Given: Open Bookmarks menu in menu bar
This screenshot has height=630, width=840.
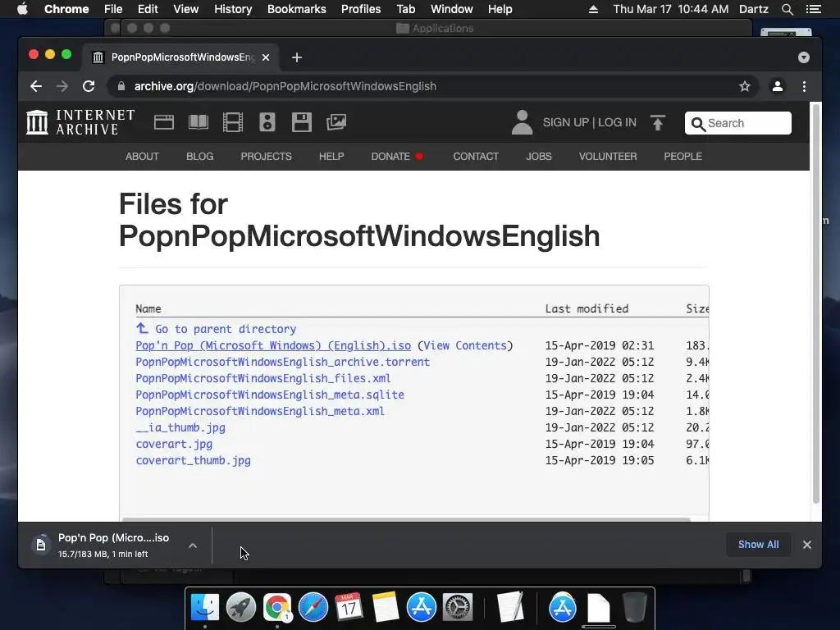Looking at the screenshot, I should pyautogui.click(x=296, y=9).
